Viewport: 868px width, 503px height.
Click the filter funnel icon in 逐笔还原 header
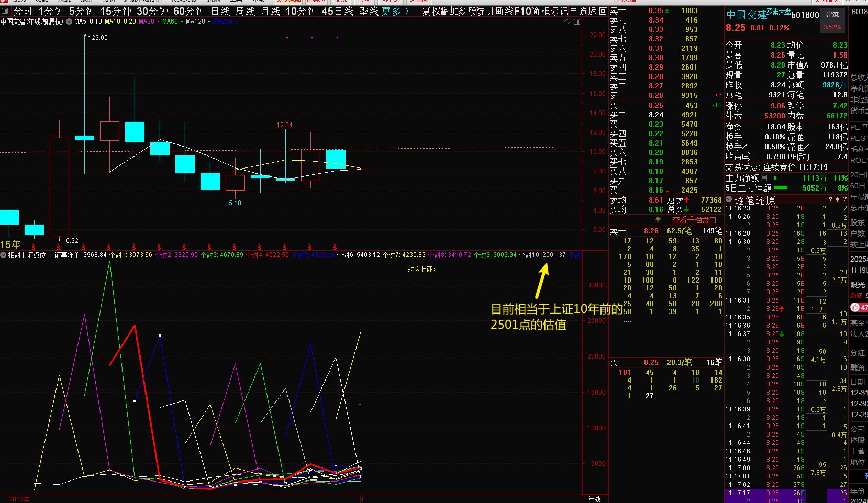(x=830, y=199)
